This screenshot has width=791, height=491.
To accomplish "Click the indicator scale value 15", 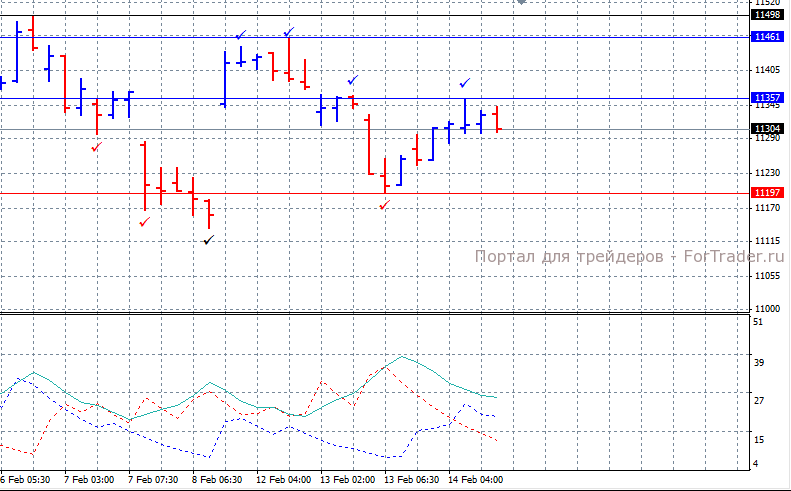I will 758,439.
